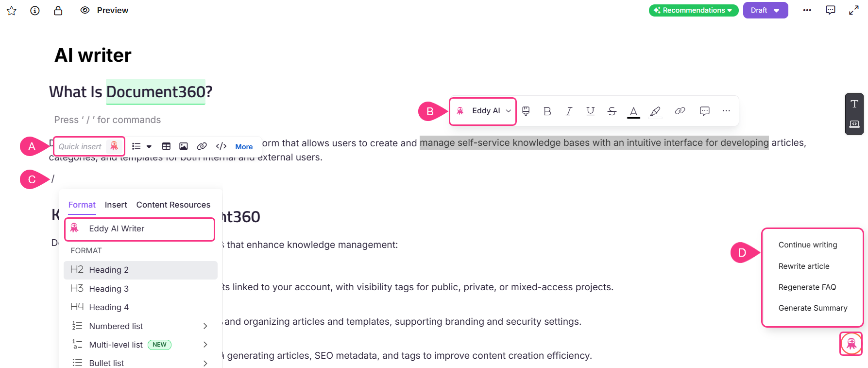The height and width of the screenshot is (368, 868).
Task: Expand the Draft status dropdown
Action: [765, 10]
